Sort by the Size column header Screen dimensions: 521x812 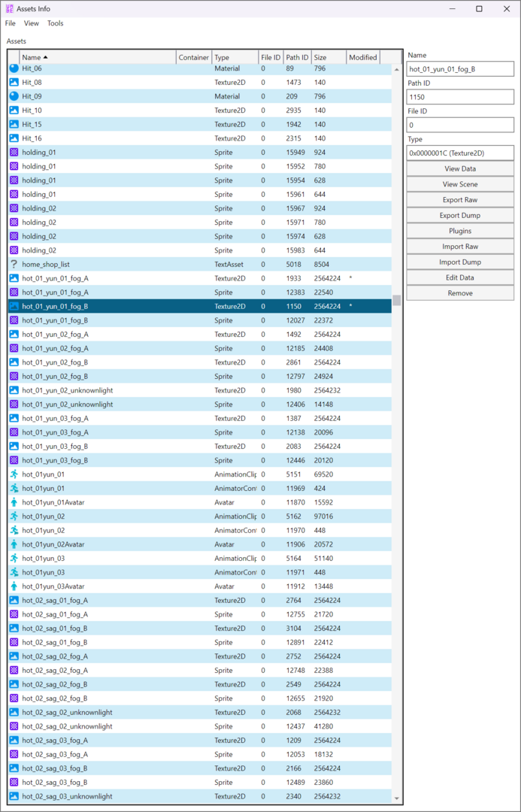(329, 57)
